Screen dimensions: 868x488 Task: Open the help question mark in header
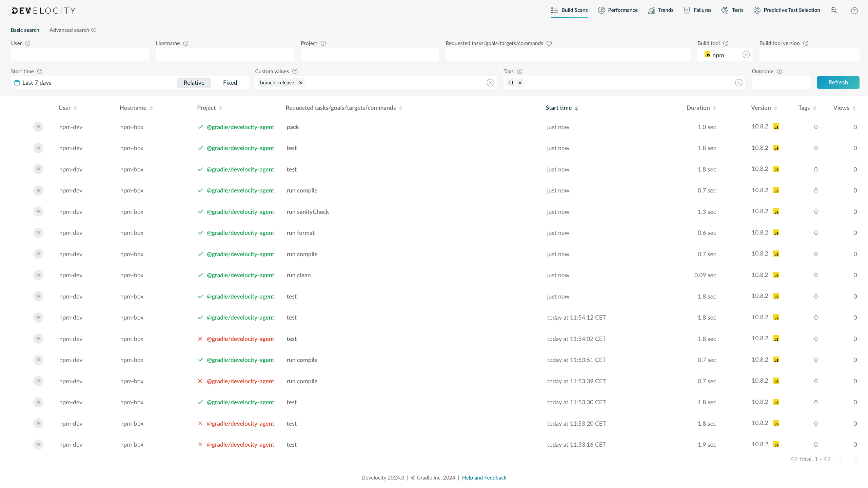click(854, 11)
